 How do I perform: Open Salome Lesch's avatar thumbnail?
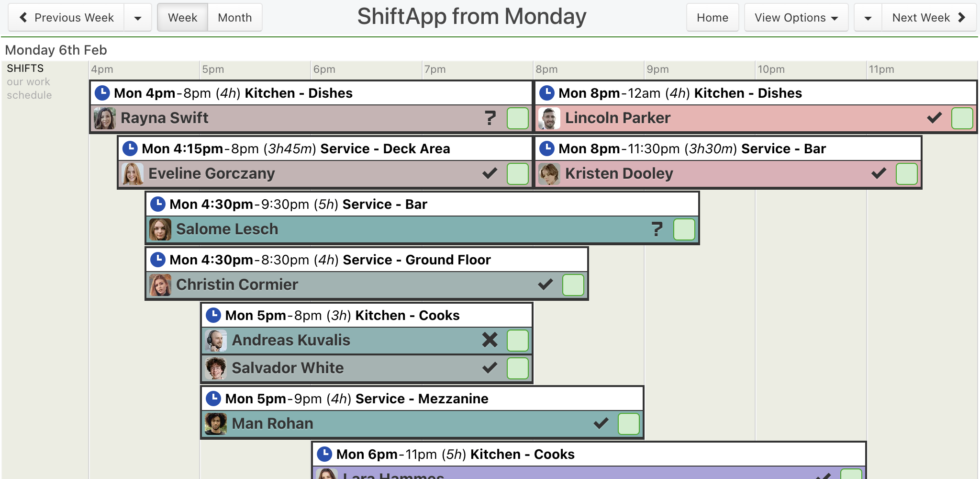[x=160, y=229]
